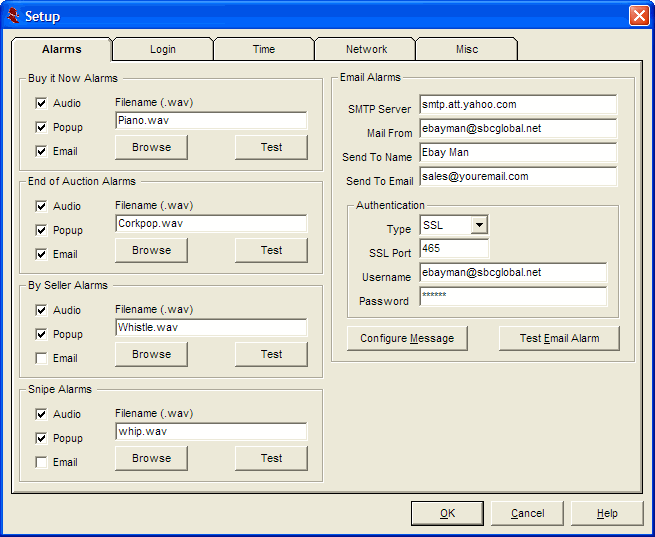The width and height of the screenshot is (655, 537).
Task: Focus the SSL Port input field
Action: point(454,248)
